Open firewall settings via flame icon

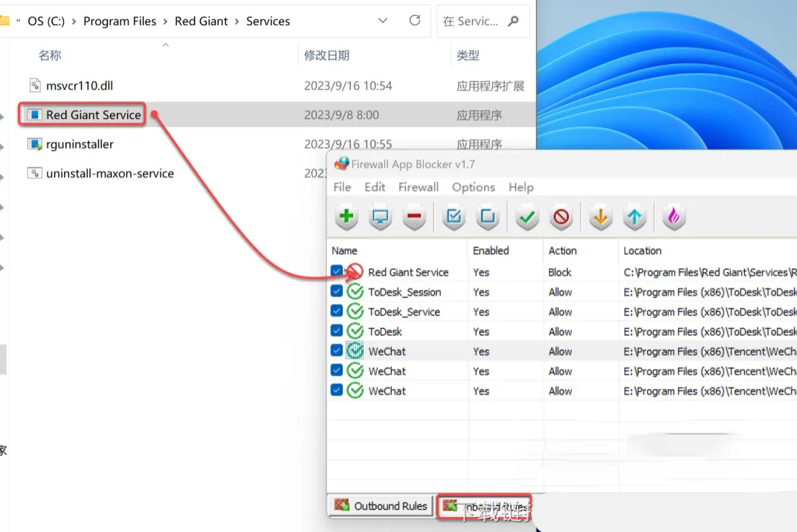pyautogui.click(x=673, y=216)
